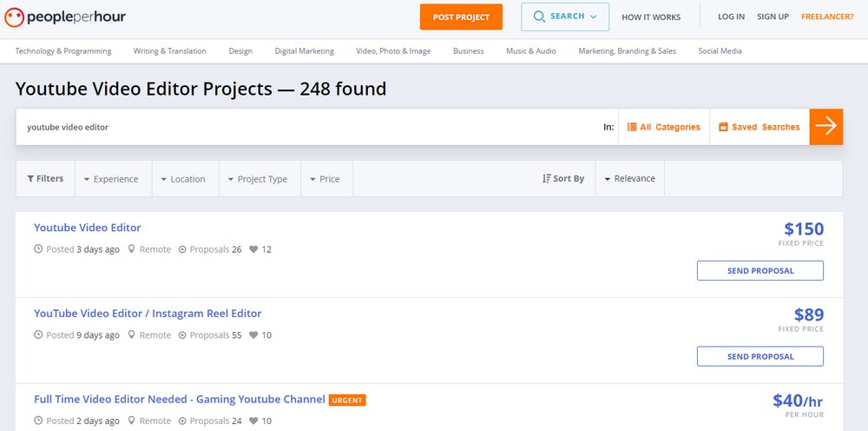Click the magnifier icon in Search button
The height and width of the screenshot is (431, 868).
[539, 17]
